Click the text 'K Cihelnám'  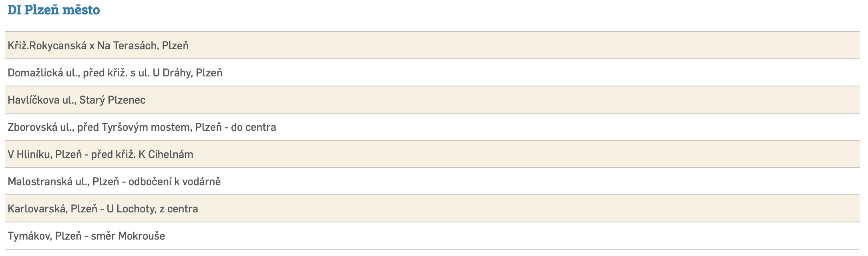coord(166,154)
